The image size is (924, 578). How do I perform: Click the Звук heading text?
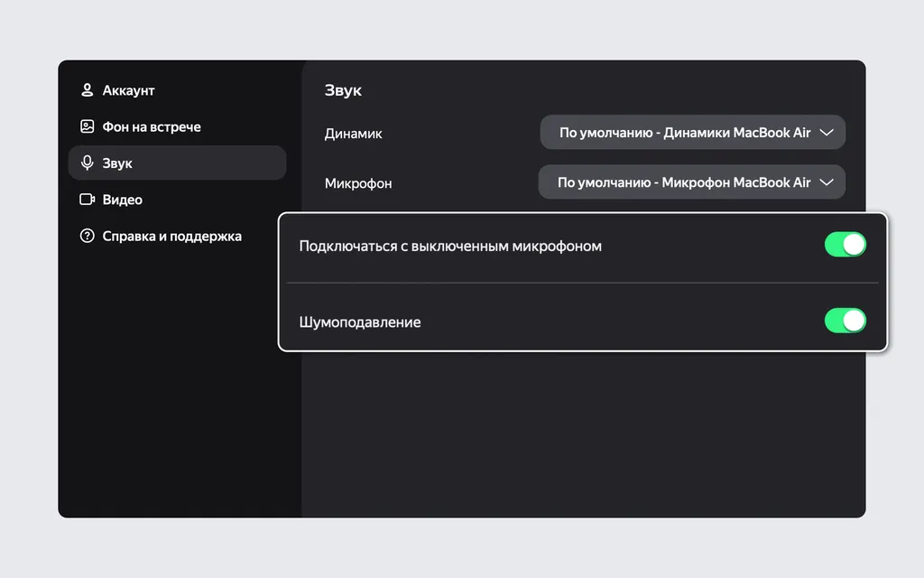click(x=343, y=90)
